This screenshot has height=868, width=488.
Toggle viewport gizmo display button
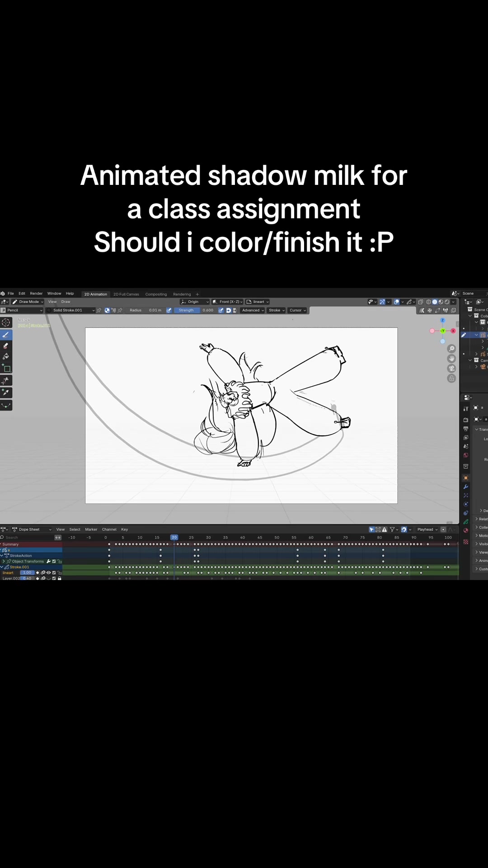click(382, 302)
